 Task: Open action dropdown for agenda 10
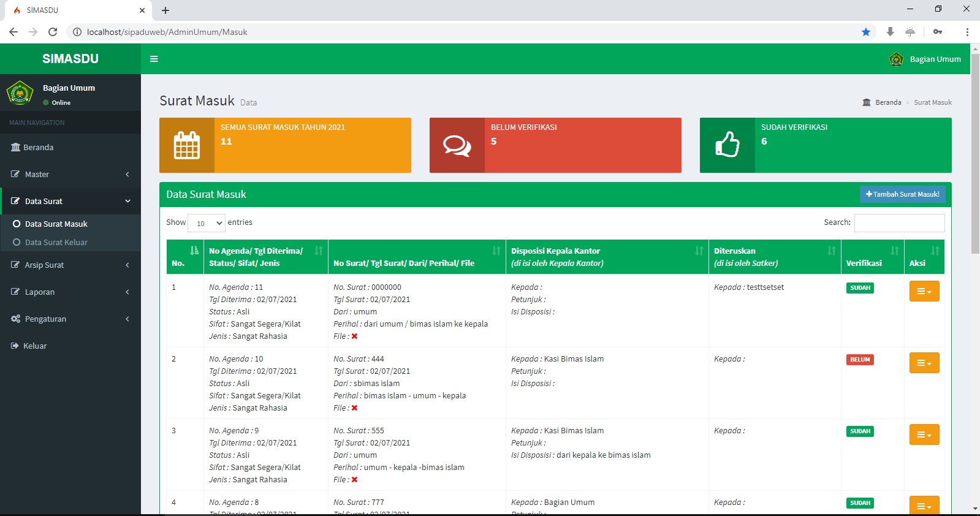click(x=924, y=363)
